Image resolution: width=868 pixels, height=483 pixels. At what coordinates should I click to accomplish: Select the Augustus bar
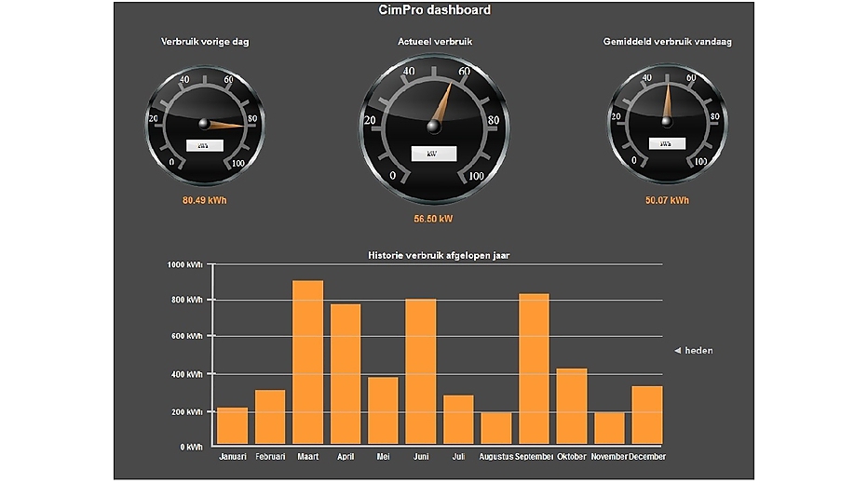[496, 428]
